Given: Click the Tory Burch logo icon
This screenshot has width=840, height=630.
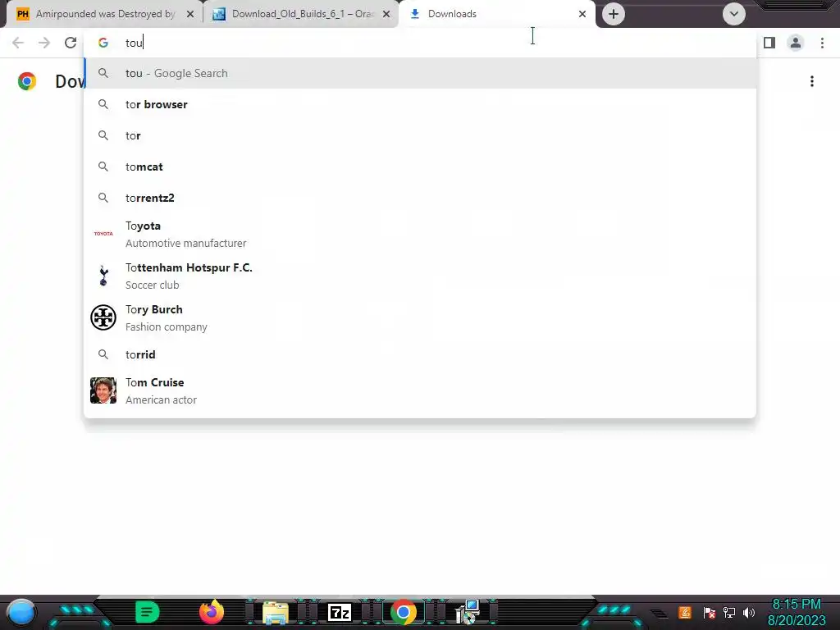Looking at the screenshot, I should 103,317.
